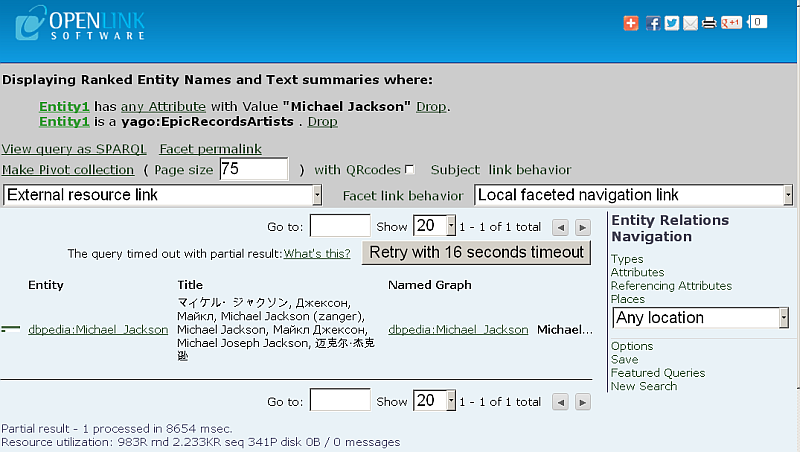This screenshot has width=800, height=452.
Task: Share via email envelope icon
Action: tap(690, 23)
